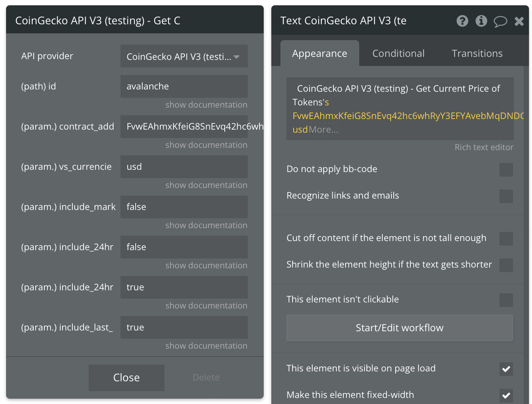
Task: Show documentation for vs_currencie parameter
Action: (206, 185)
